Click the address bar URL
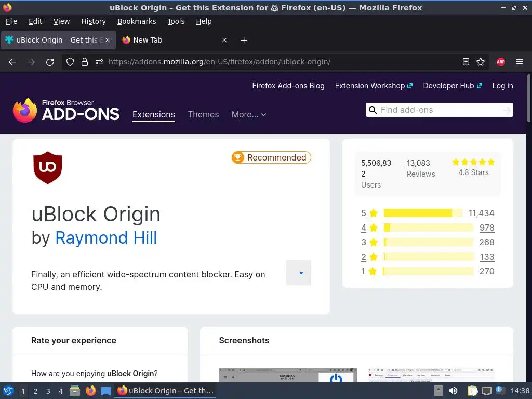532x399 pixels. tap(219, 62)
